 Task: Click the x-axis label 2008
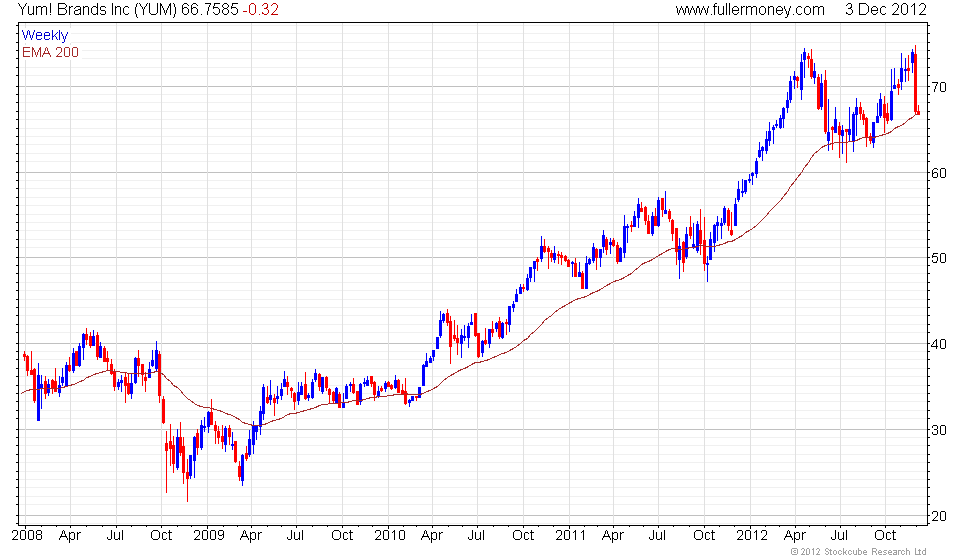coord(28,535)
